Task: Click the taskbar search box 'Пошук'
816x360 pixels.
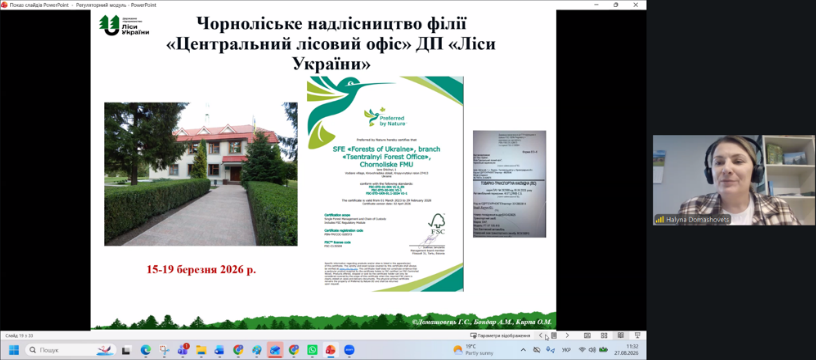Action: [70, 350]
